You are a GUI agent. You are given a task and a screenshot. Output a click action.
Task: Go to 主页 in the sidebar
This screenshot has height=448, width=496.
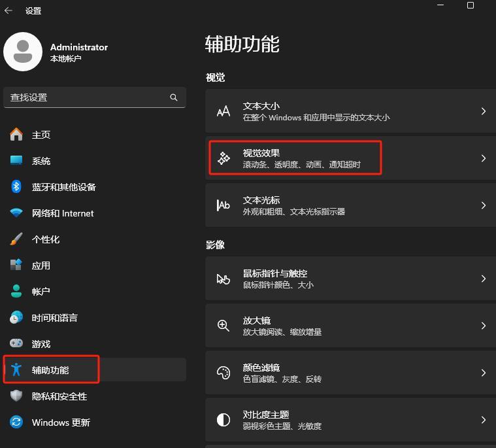(41, 135)
